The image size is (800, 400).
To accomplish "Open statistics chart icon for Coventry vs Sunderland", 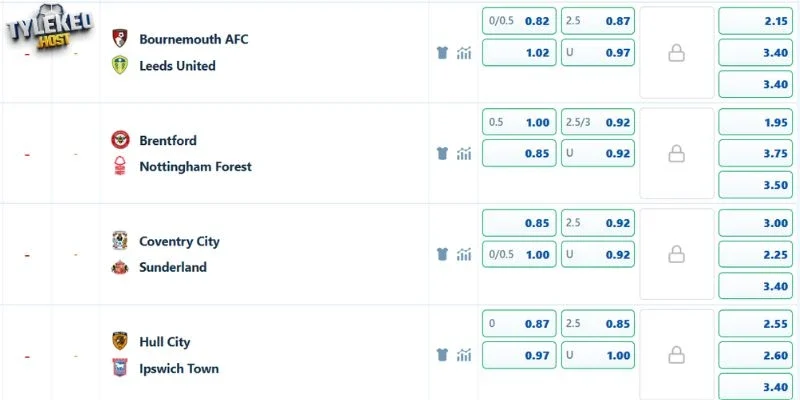I will pyautogui.click(x=464, y=254).
